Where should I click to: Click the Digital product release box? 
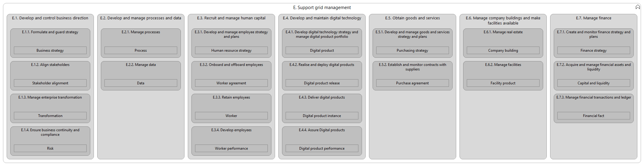tap(322, 83)
